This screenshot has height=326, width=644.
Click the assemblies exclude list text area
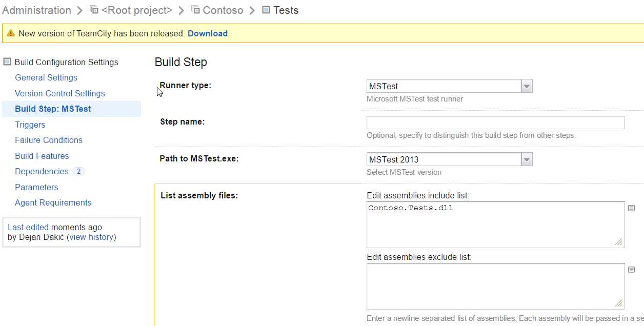click(x=496, y=286)
